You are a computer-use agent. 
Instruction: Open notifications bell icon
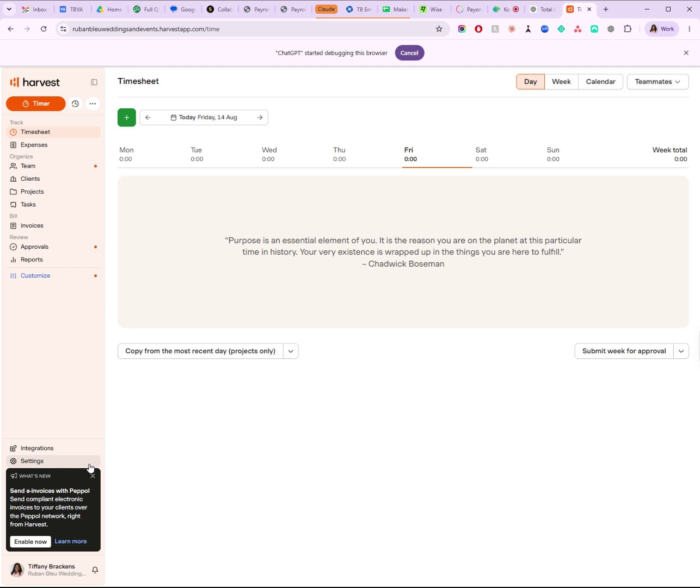click(x=95, y=570)
